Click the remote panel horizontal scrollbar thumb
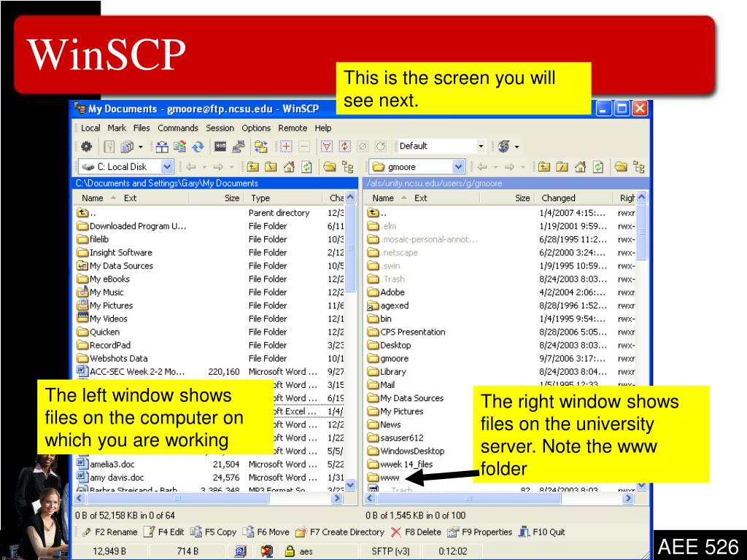This screenshot has width=747, height=560. tap(469, 498)
